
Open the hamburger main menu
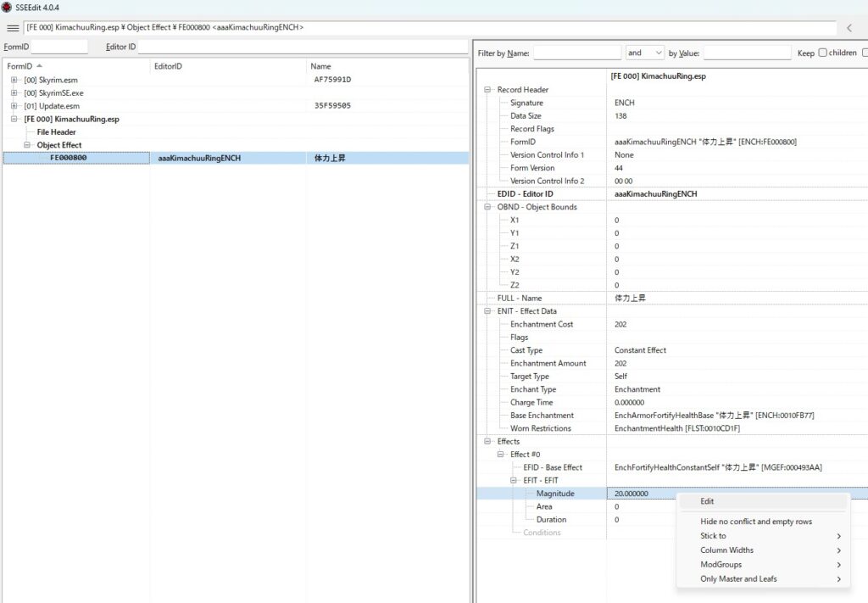(x=13, y=28)
